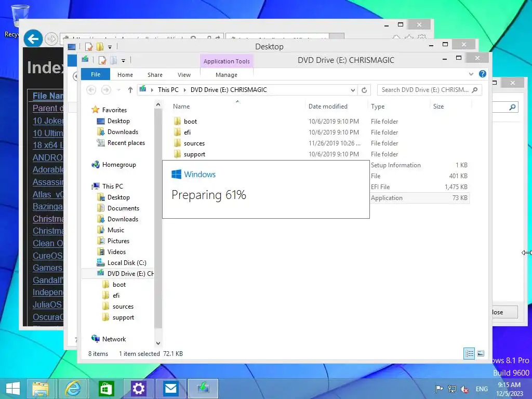Click the New folder quick access toolbar icon
Image resolution: width=532 pixels, height=399 pixels.
pyautogui.click(x=113, y=60)
